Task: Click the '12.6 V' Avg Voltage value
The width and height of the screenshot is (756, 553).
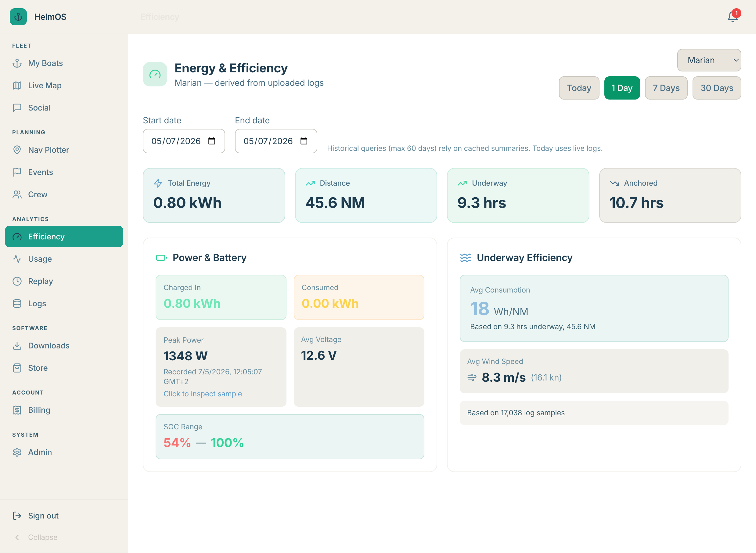Action: pyautogui.click(x=319, y=355)
